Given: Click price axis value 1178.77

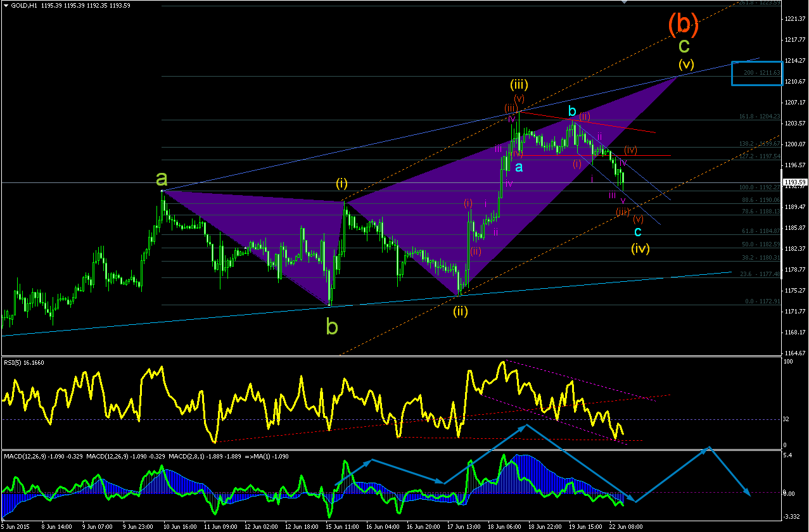Looking at the screenshot, I should click(x=796, y=269).
